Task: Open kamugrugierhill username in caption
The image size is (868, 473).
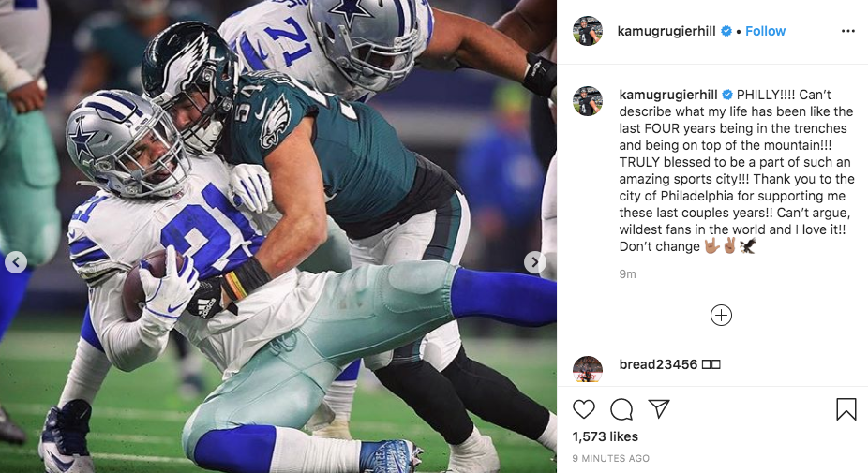Action: [x=668, y=95]
